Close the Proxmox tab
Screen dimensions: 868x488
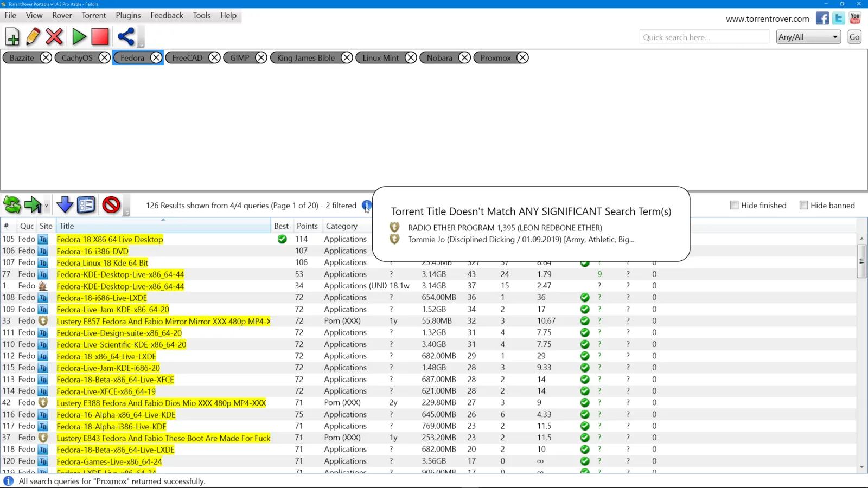click(522, 57)
